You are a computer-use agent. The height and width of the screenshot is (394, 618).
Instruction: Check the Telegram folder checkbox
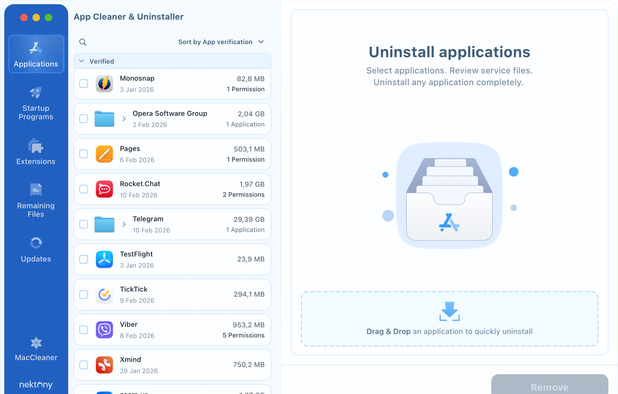84,224
